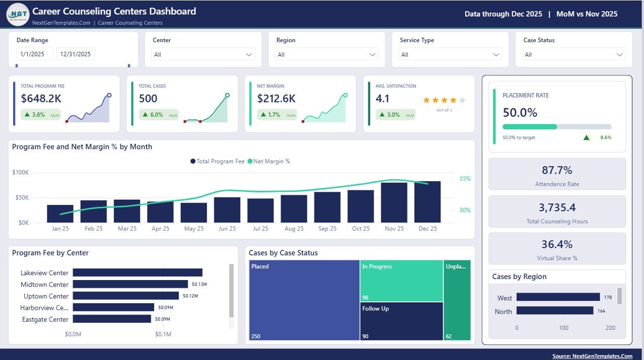Click the left date range slider handle
Screen dimensions: 644x360
point(17,65)
